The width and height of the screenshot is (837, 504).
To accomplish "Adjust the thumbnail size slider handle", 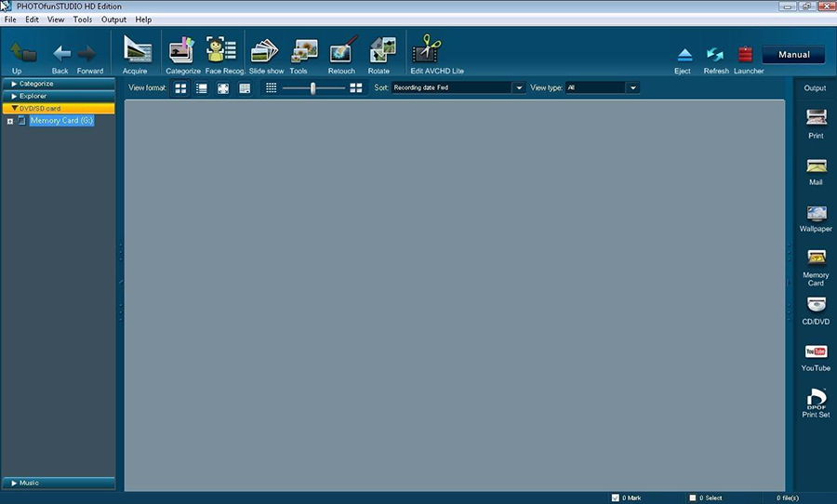I will click(x=312, y=88).
